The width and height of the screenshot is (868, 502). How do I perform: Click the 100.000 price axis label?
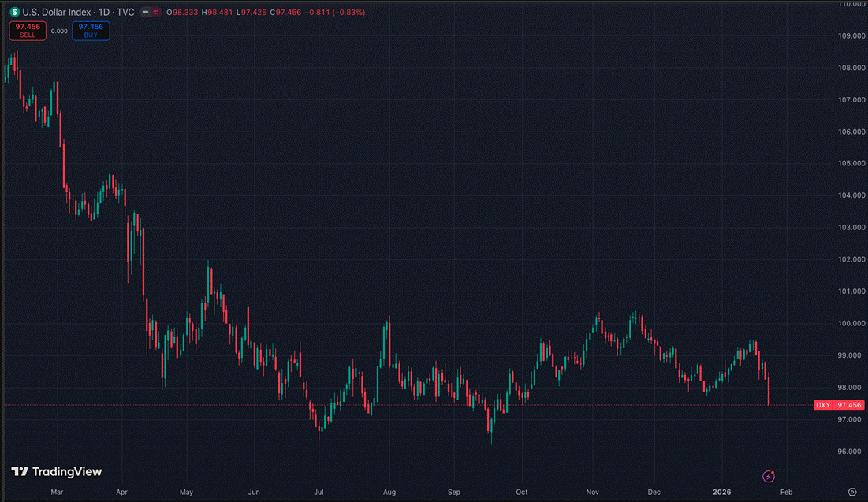(851, 323)
